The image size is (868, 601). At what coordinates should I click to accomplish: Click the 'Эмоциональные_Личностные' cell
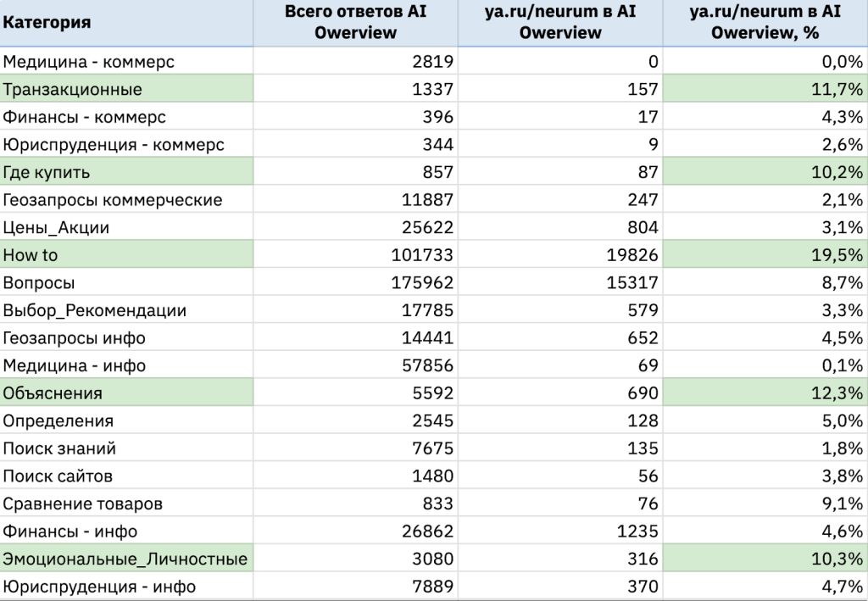pyautogui.click(x=125, y=559)
